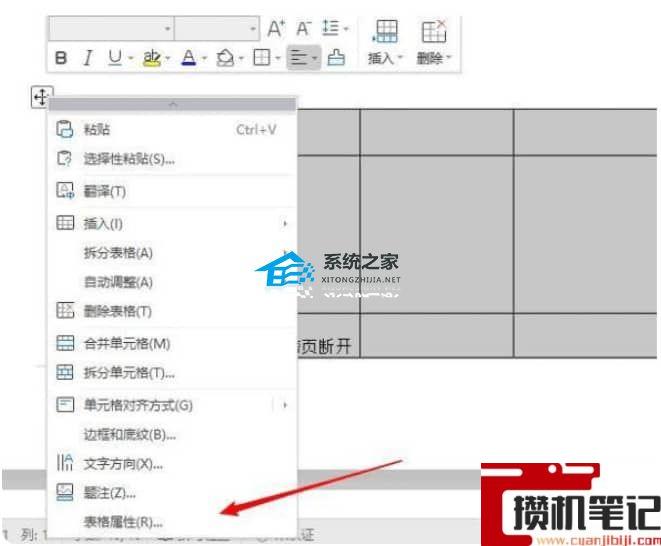The image size is (661, 546).
Task: Expand 插入 toolbar button dropdown arrow
Action: pyautogui.click(x=400, y=58)
